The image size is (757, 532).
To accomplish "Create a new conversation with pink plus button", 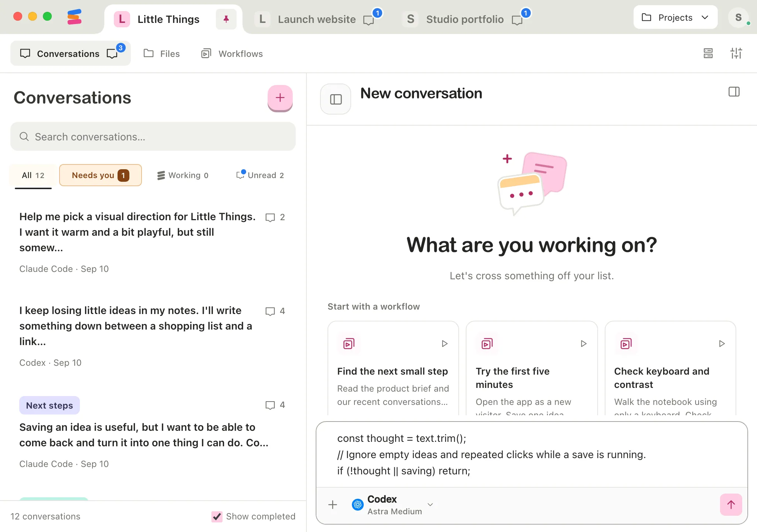I will 280,98.
